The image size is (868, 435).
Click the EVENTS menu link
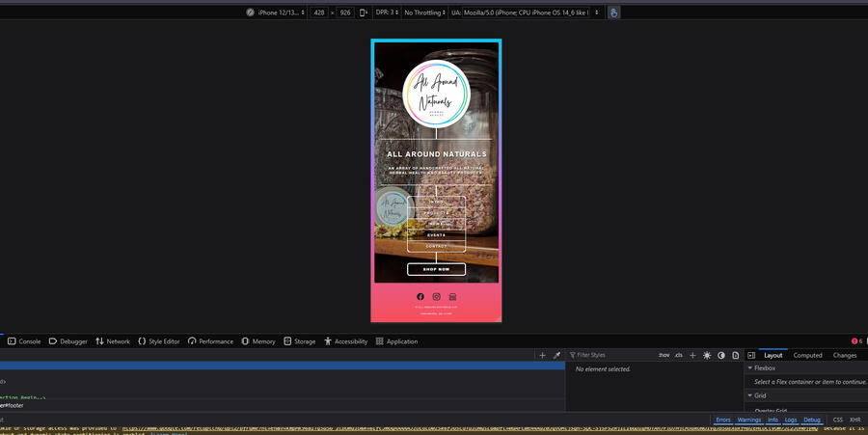(436, 234)
